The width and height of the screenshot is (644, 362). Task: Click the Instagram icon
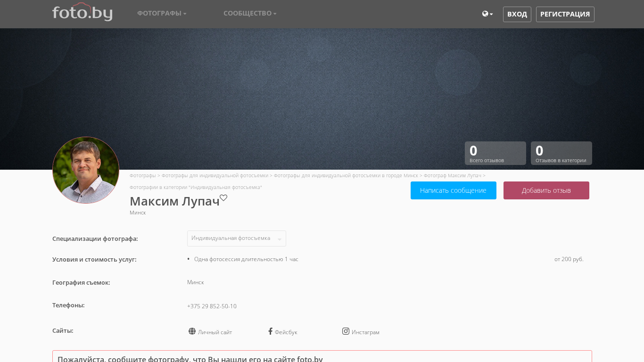coord(346,331)
